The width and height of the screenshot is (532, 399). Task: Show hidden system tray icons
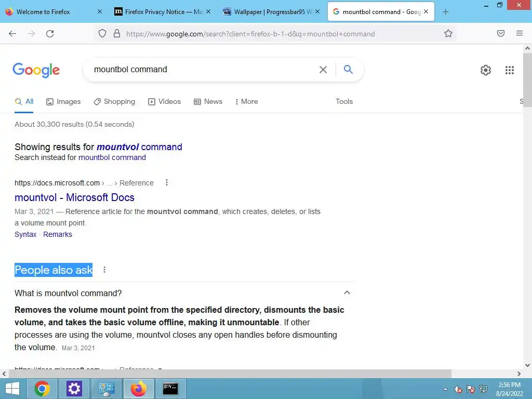(445, 389)
